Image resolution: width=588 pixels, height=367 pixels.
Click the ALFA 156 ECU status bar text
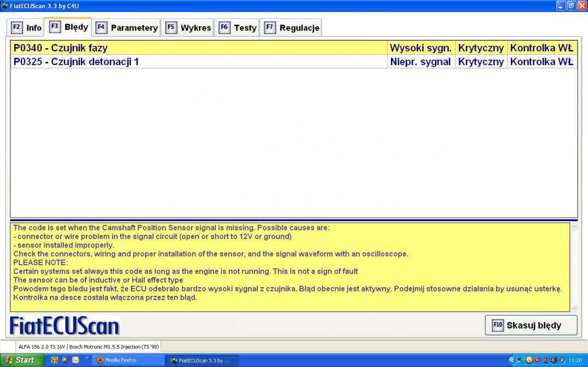tap(89, 347)
